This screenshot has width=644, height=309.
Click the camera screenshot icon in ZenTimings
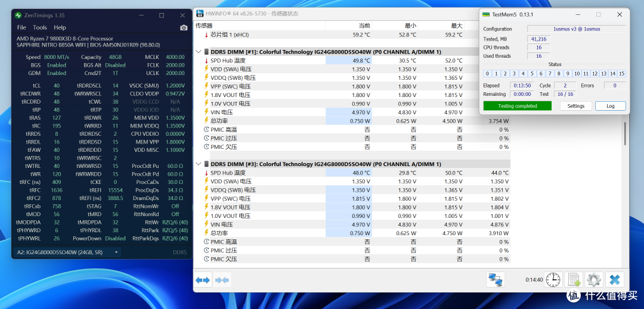click(x=184, y=27)
